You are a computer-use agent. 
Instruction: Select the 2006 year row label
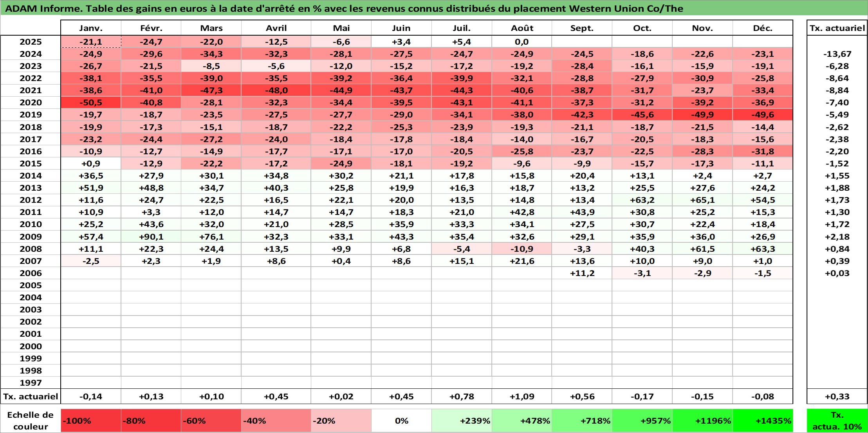click(31, 273)
